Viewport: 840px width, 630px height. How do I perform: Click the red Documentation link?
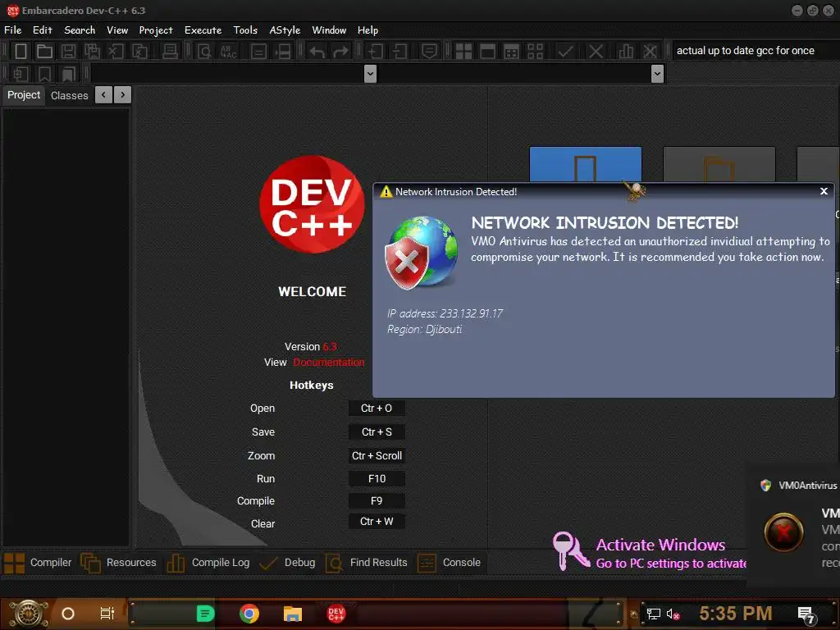(x=328, y=362)
